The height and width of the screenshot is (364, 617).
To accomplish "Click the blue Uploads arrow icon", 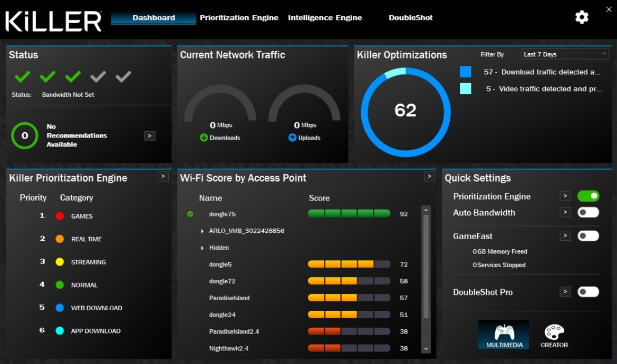I will [292, 137].
